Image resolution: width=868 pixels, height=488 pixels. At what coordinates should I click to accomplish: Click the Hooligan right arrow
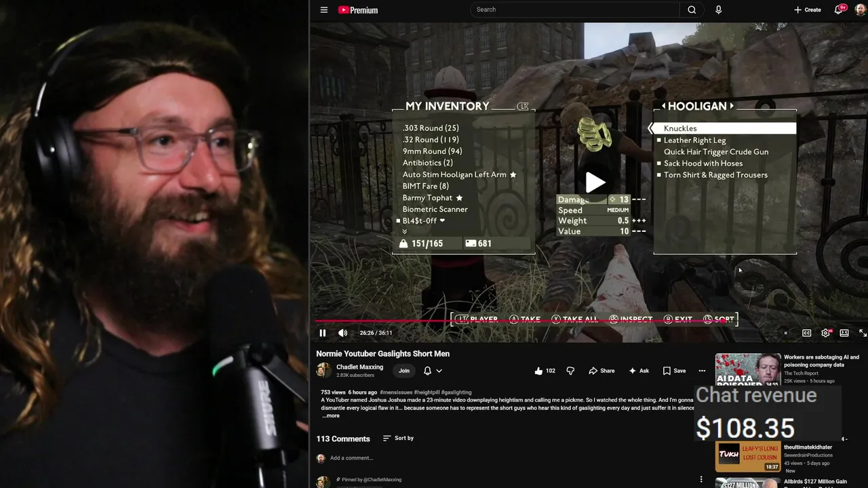click(x=731, y=106)
